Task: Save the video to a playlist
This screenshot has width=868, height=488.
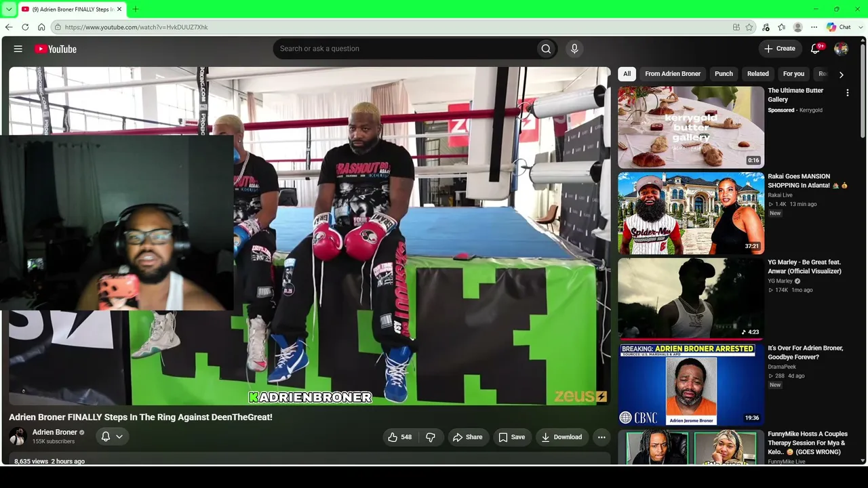Action: (512, 437)
